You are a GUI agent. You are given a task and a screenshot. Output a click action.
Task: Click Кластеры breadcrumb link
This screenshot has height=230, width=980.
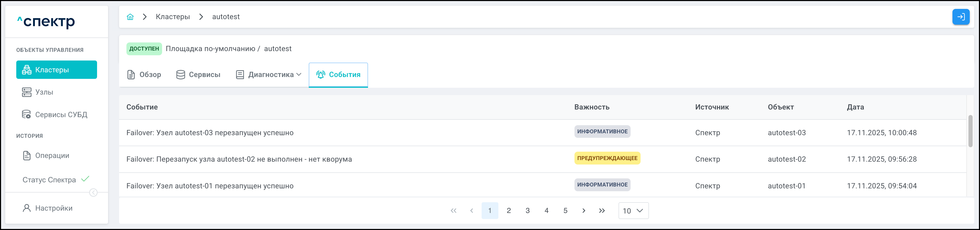(173, 17)
